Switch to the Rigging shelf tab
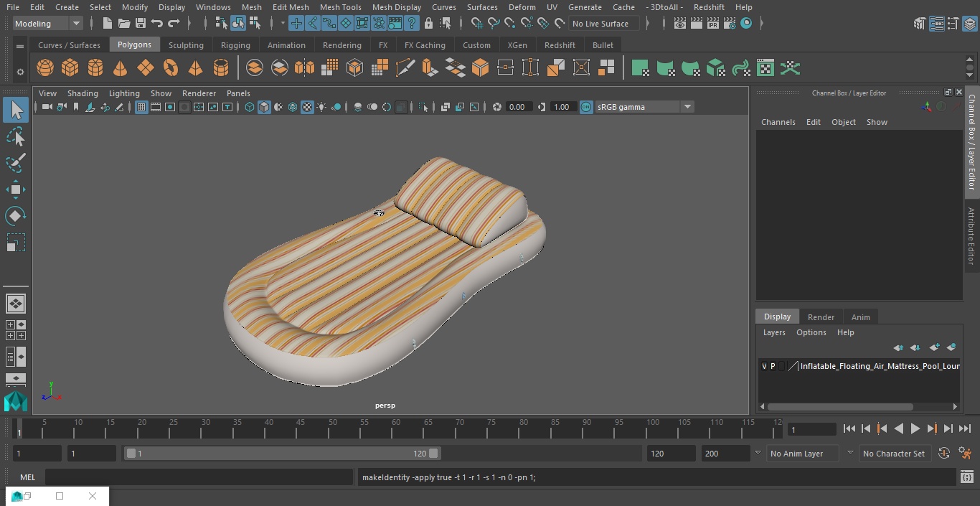Viewport: 980px width, 506px height. (x=235, y=45)
